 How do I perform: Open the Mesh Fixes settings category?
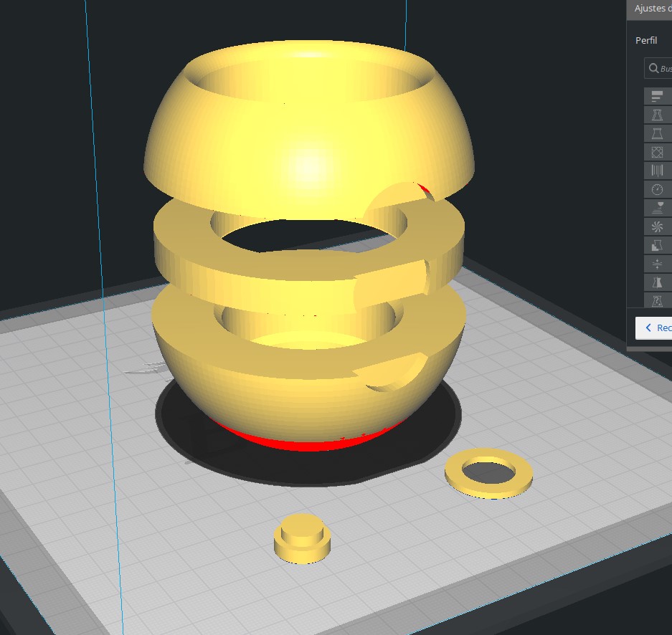(657, 300)
